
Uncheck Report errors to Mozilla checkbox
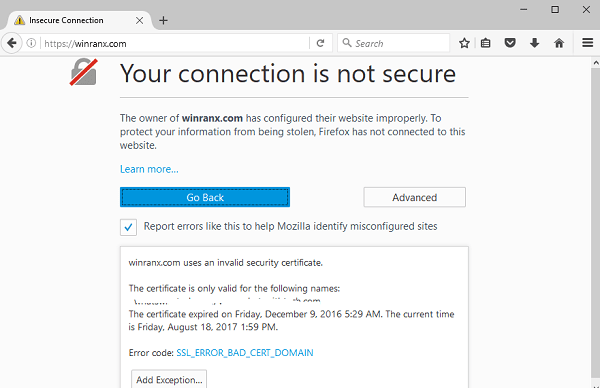[128, 227]
